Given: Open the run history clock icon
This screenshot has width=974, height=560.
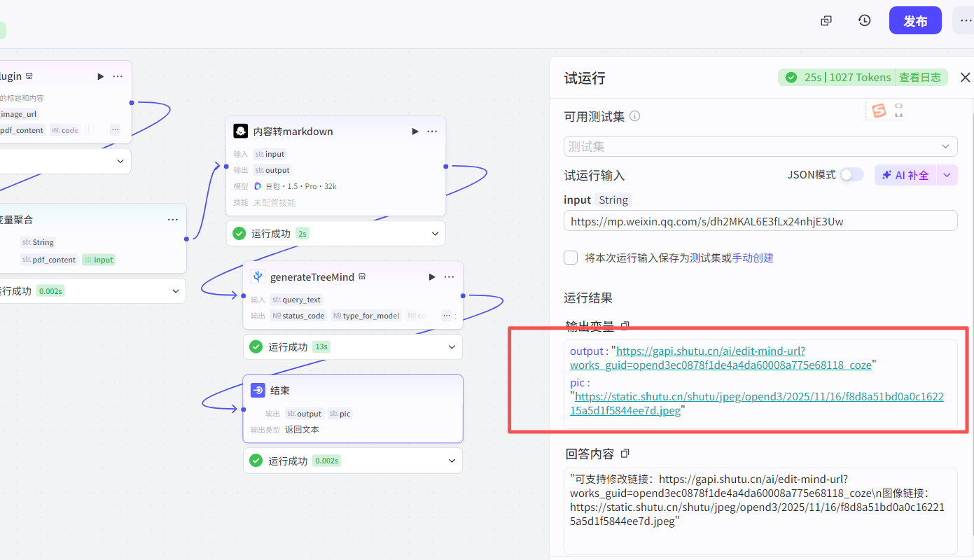Looking at the screenshot, I should 865,21.
